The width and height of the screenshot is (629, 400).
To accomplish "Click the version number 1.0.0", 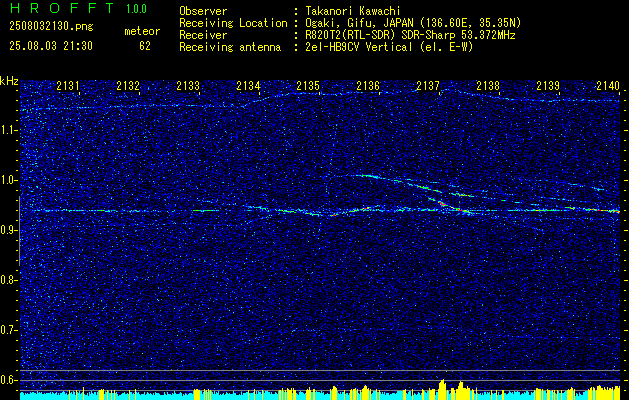I will [136, 9].
